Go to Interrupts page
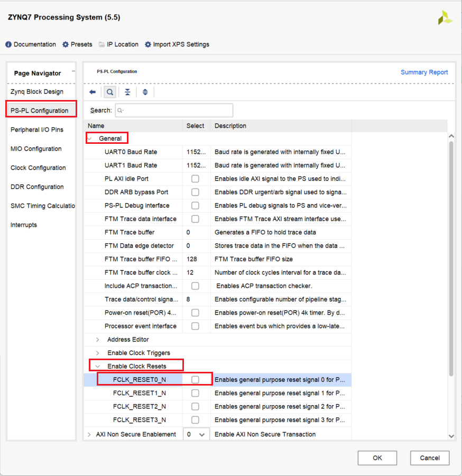This screenshot has height=476, width=462. (24, 225)
